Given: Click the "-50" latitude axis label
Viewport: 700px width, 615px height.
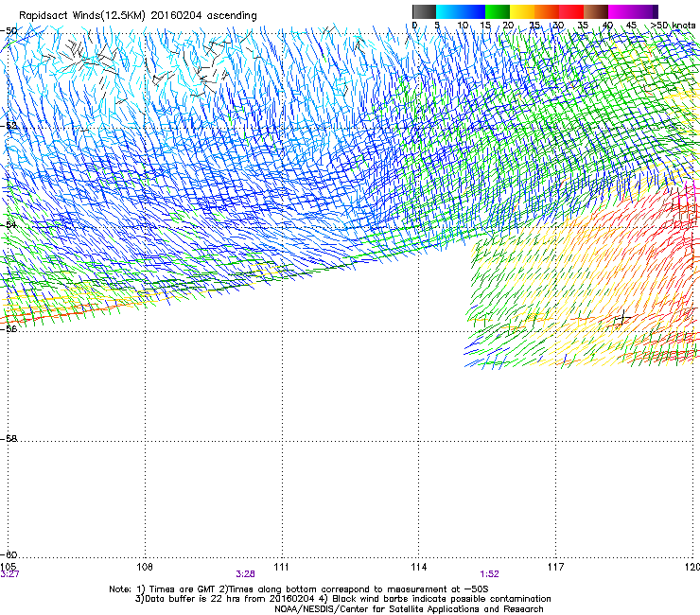Looking at the screenshot, I should [x=9, y=31].
